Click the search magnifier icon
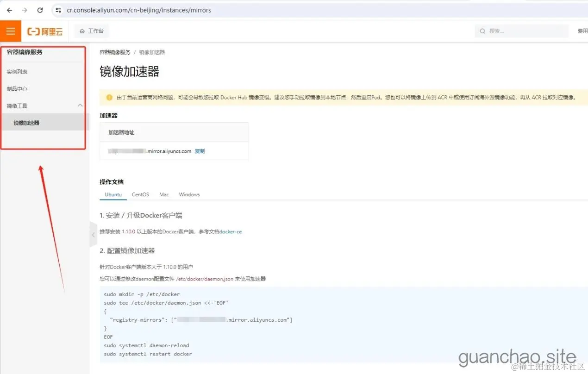The width and height of the screenshot is (588, 374). tap(482, 31)
